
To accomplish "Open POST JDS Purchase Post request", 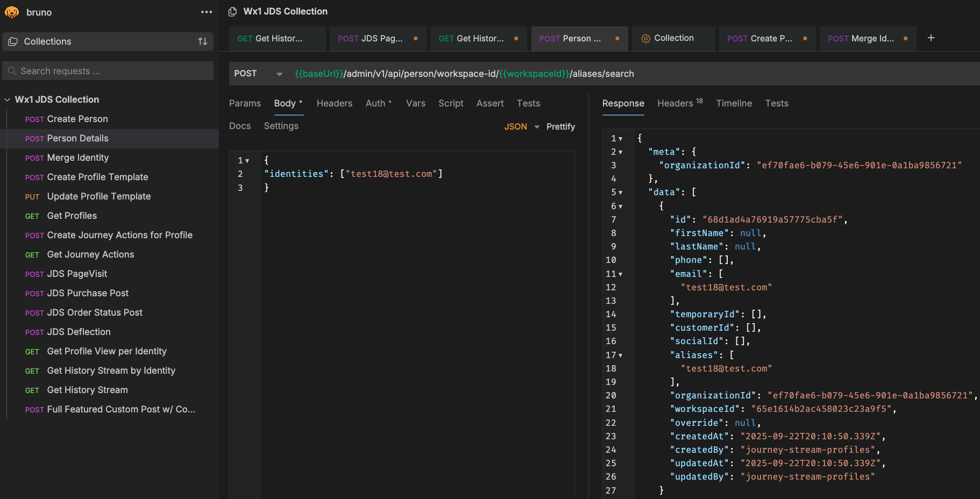I will (109, 293).
